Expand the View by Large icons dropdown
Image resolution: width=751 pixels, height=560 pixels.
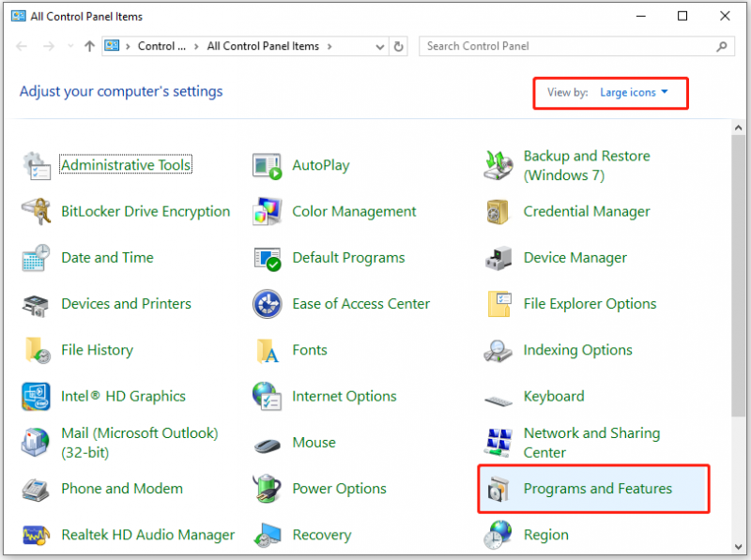pos(634,92)
